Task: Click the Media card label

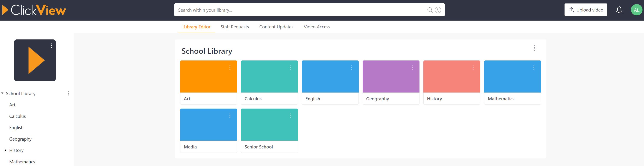Action: (190, 147)
